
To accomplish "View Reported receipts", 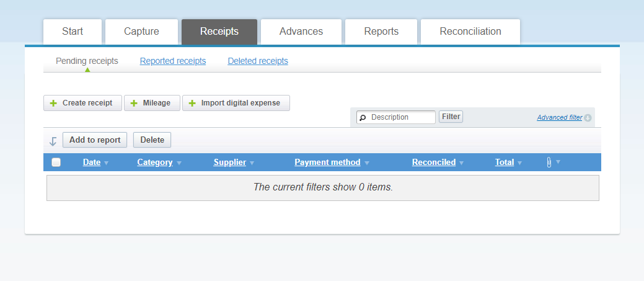I will point(173,61).
